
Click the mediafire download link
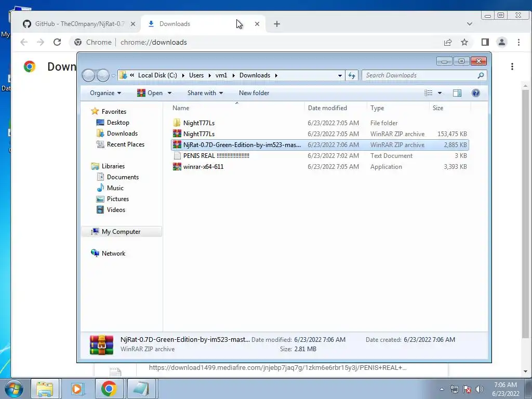click(x=277, y=367)
